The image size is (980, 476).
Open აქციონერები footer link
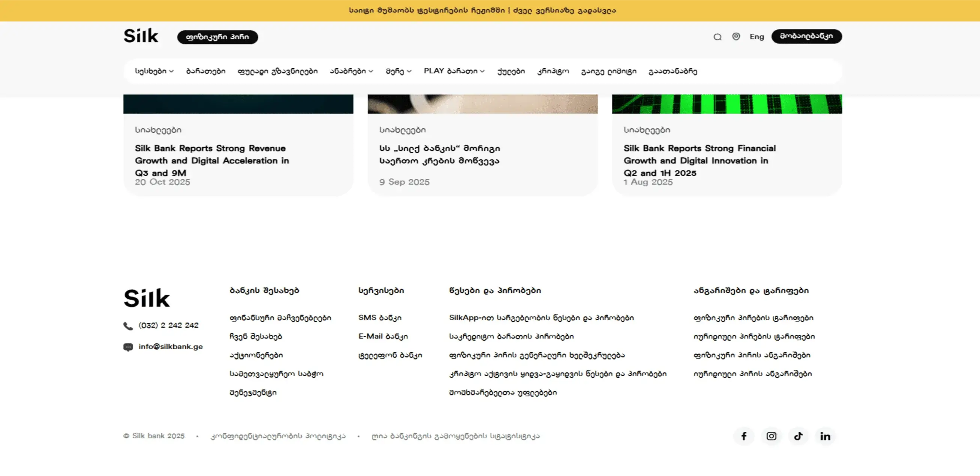(256, 355)
